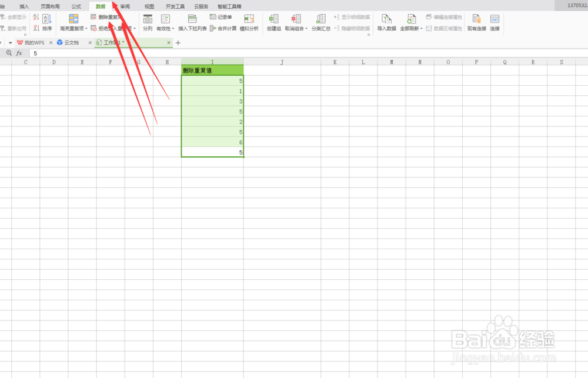Open the 开发工具 ribbon tab
Screen dimensions: 588x378
pos(175,6)
